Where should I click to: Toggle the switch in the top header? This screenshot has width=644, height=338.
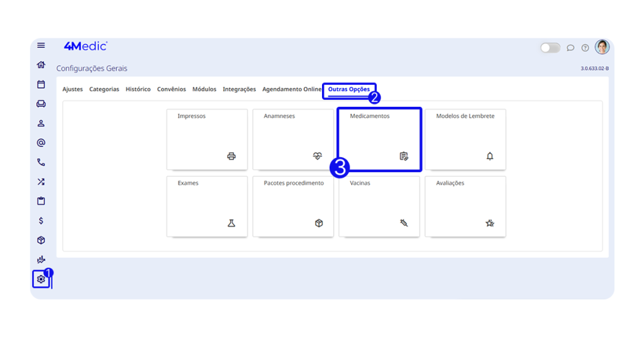(x=550, y=48)
